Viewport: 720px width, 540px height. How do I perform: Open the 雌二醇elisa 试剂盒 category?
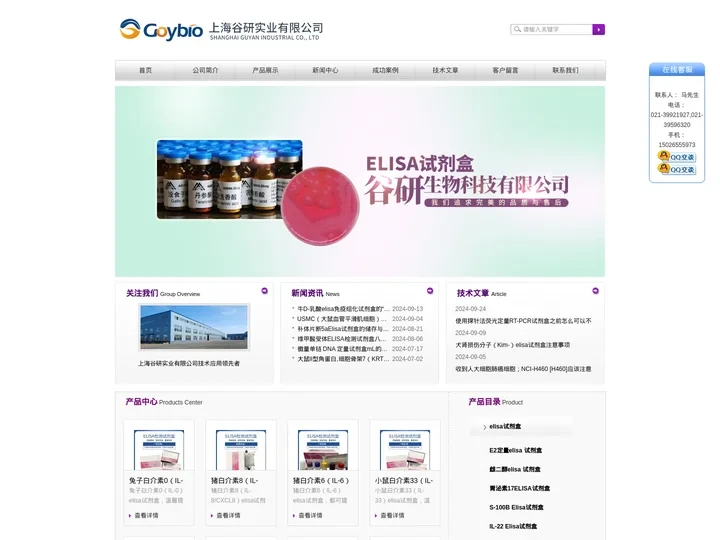click(x=515, y=469)
